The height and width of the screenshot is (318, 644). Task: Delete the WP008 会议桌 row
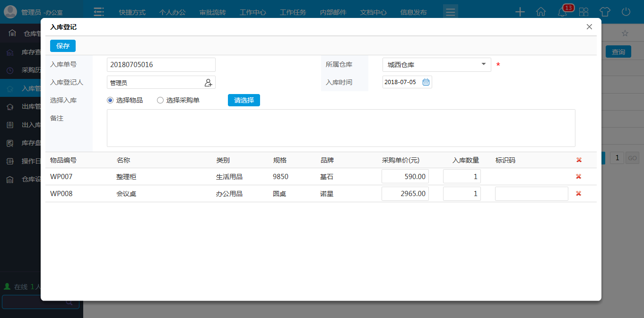(x=578, y=194)
